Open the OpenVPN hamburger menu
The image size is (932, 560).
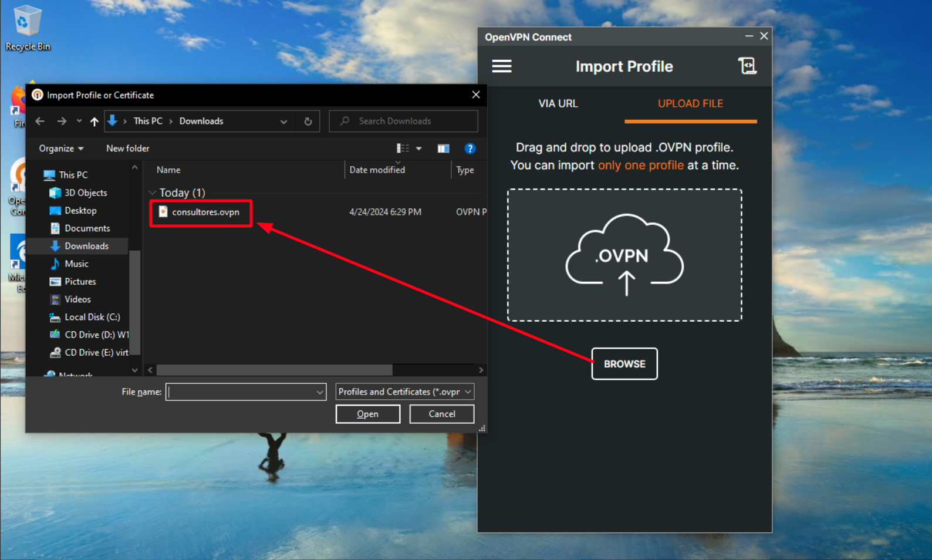coord(501,66)
